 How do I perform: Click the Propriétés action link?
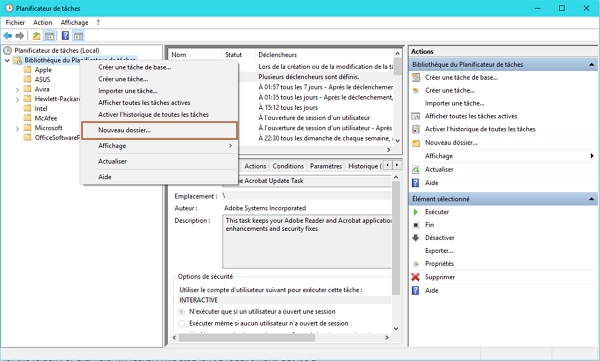(x=439, y=264)
